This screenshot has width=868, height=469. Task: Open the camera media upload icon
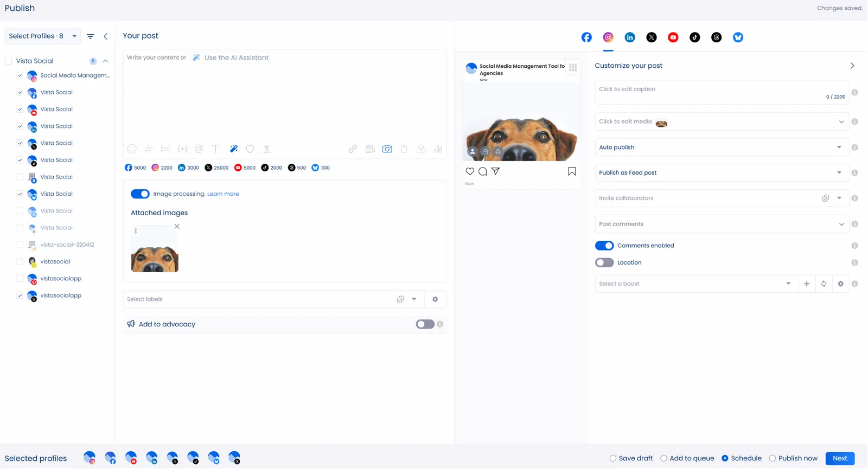387,149
